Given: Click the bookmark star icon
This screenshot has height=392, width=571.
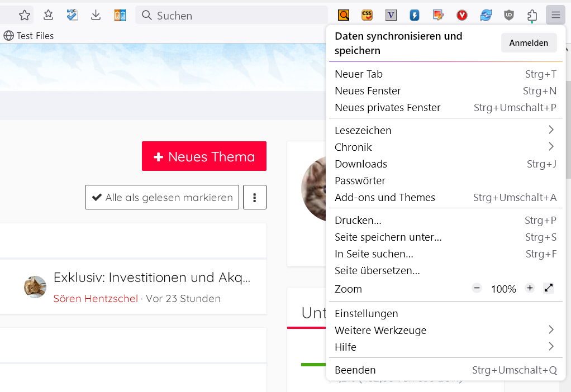Looking at the screenshot, I should (25, 16).
